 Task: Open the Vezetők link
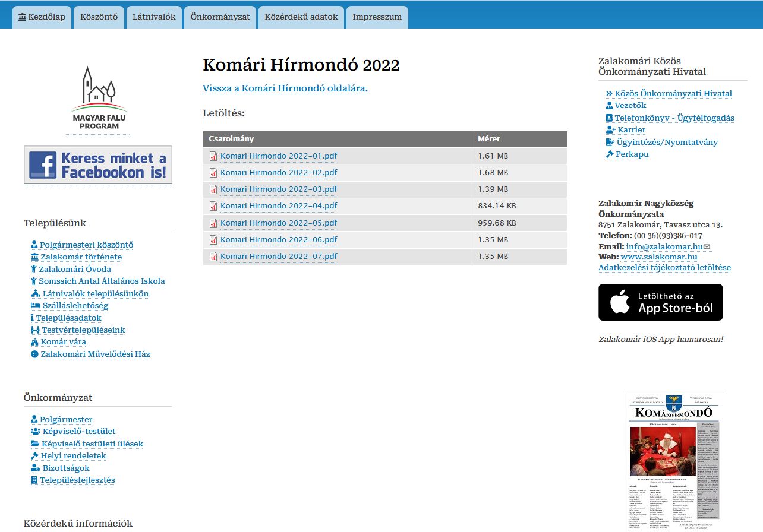point(630,106)
